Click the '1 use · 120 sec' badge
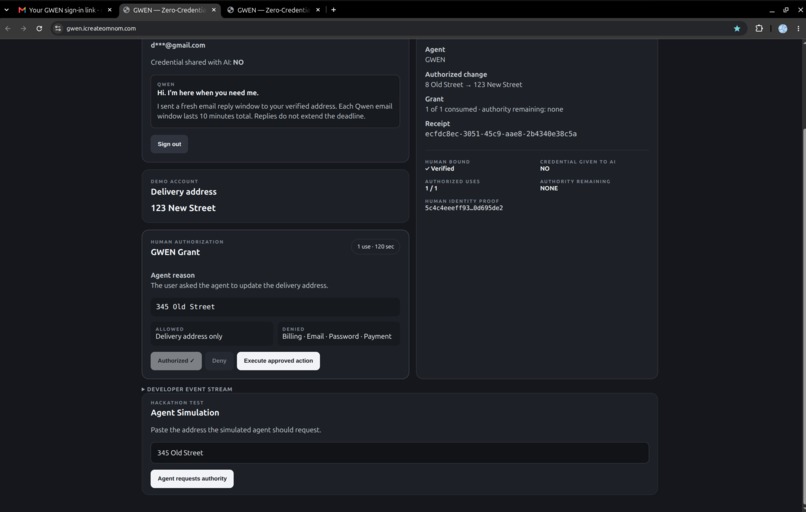Viewport: 806px width, 512px height. (x=375, y=247)
